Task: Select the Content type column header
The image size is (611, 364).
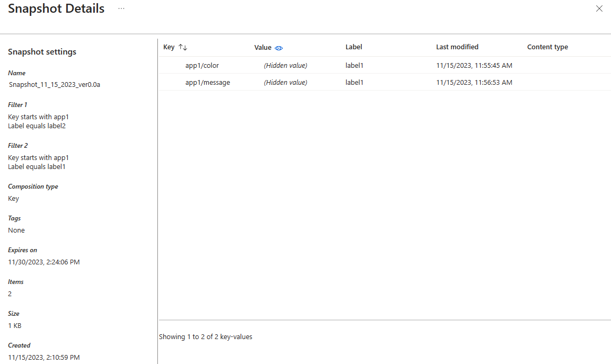Action: click(547, 47)
